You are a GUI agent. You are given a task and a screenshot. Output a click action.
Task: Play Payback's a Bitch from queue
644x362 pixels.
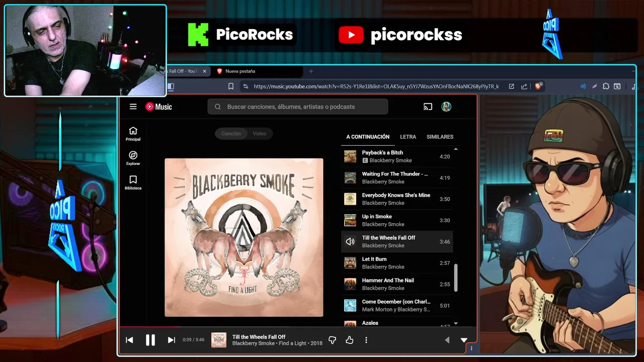(397, 156)
